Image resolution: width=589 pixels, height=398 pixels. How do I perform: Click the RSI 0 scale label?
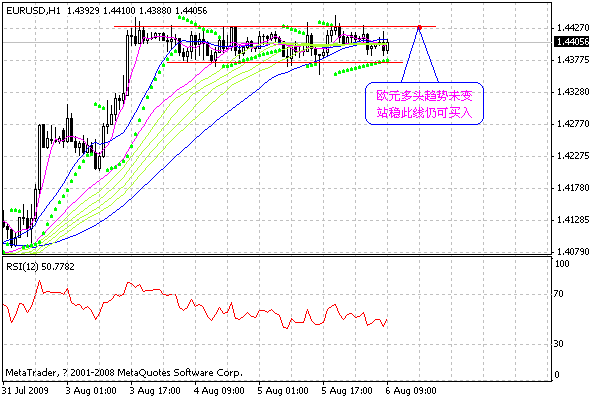coord(557,374)
